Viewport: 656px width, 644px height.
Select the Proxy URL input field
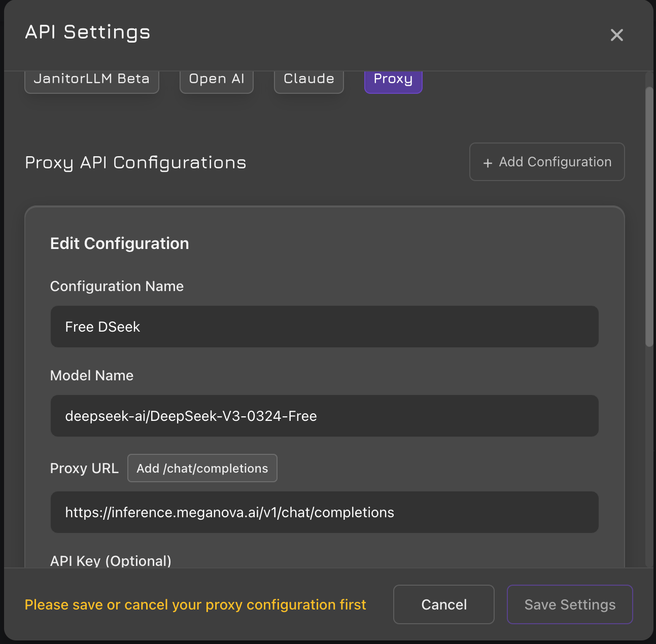tap(324, 512)
